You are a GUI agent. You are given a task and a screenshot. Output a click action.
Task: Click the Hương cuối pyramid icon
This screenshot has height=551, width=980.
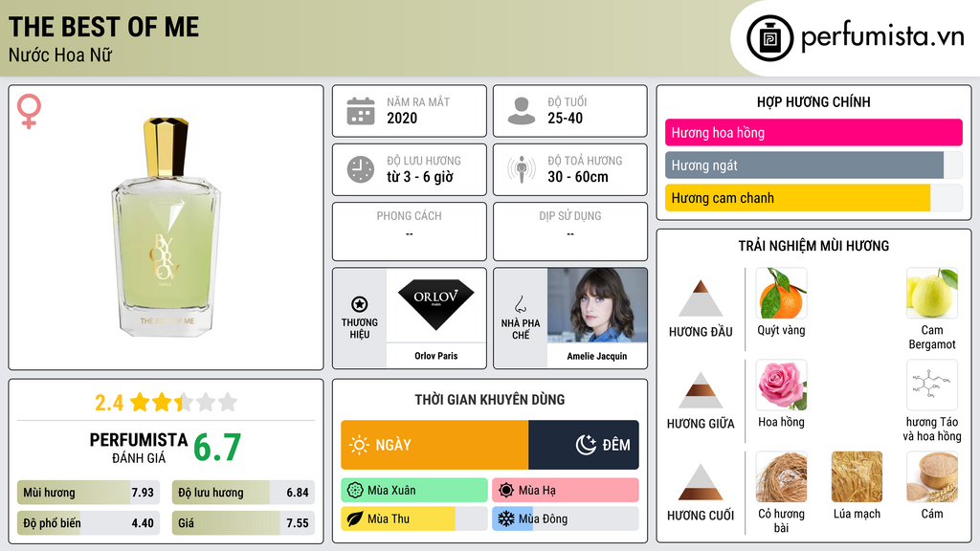[x=701, y=482]
